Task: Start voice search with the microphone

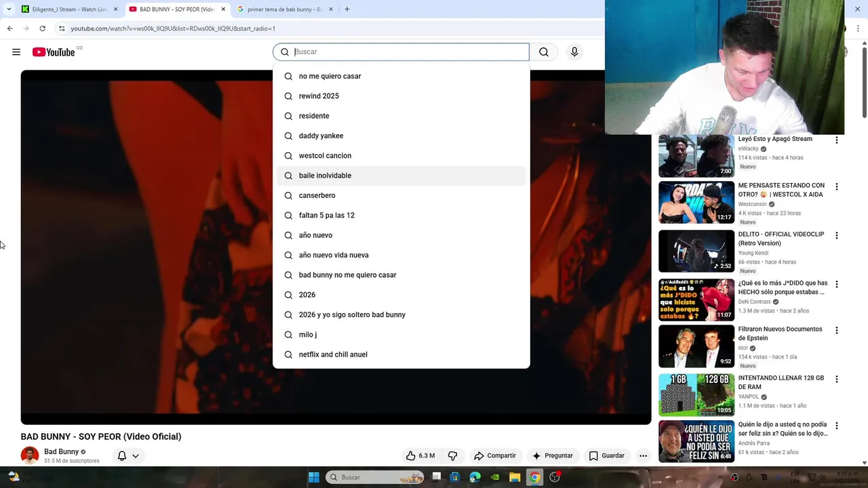Action: point(574,52)
